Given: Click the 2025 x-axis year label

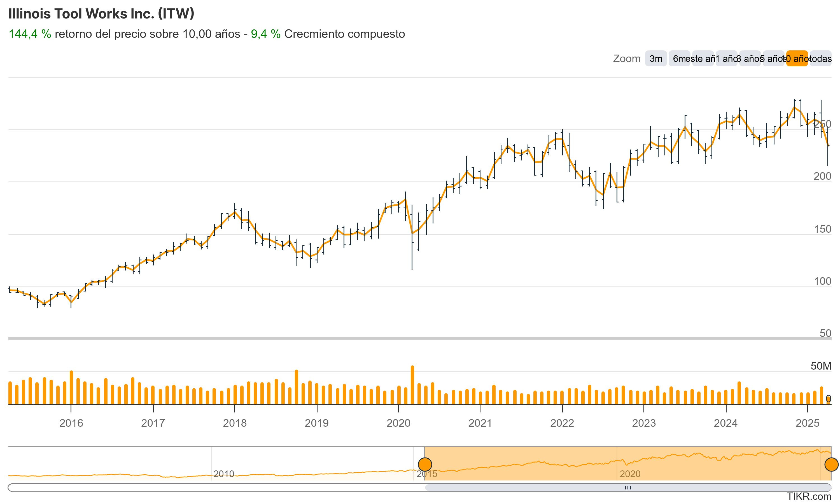Looking at the screenshot, I should pyautogui.click(x=808, y=423).
